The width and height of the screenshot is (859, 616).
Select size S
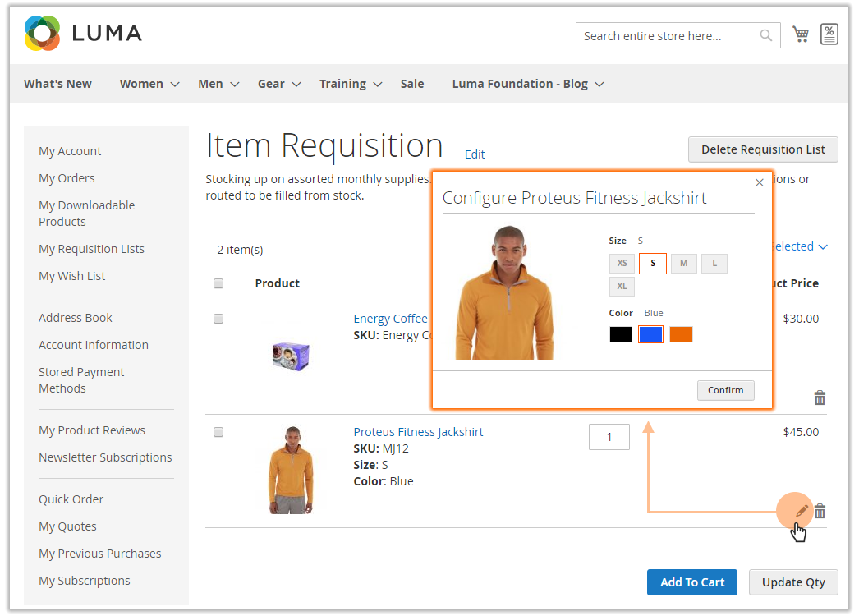click(653, 263)
